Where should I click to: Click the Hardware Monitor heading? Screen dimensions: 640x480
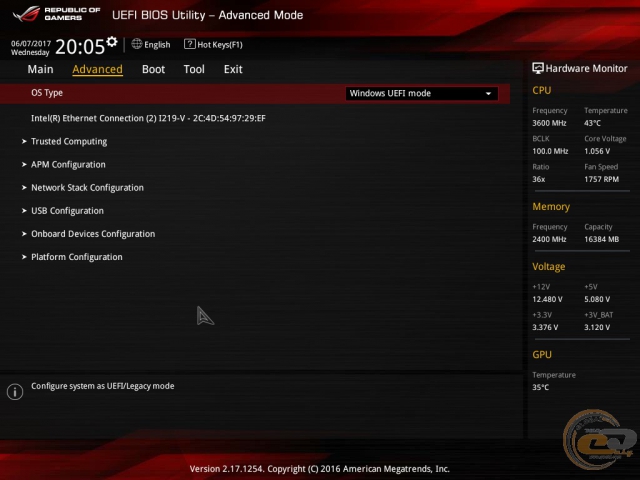586,69
